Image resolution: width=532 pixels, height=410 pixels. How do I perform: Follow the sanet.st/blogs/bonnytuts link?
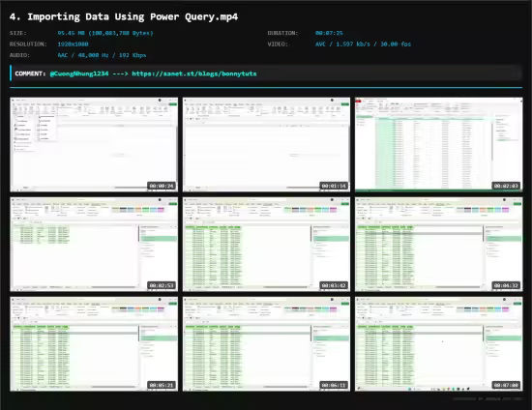(194, 73)
